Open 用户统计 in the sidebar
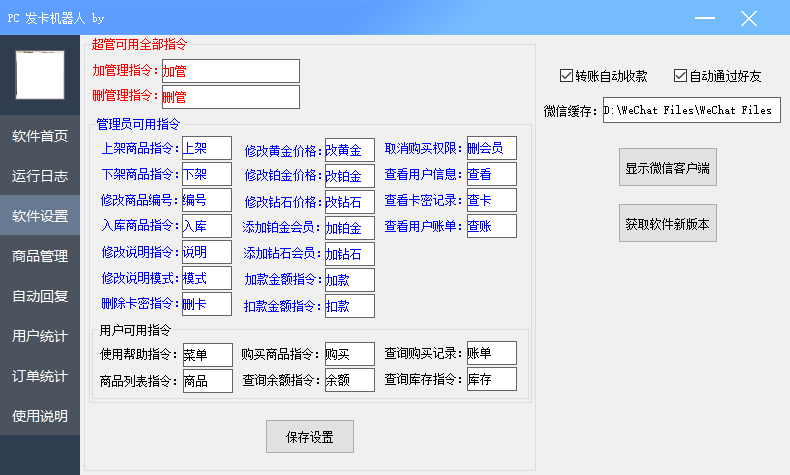The width and height of the screenshot is (790, 475). click(40, 335)
